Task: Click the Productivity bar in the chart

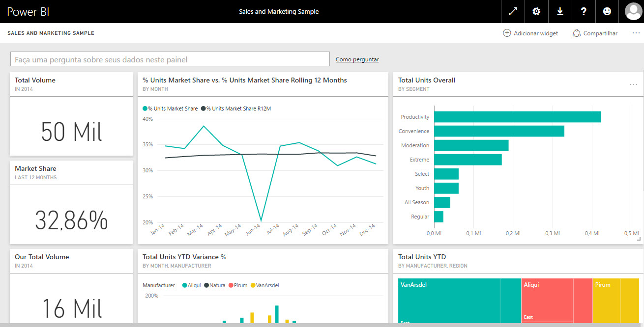Action: (517, 117)
